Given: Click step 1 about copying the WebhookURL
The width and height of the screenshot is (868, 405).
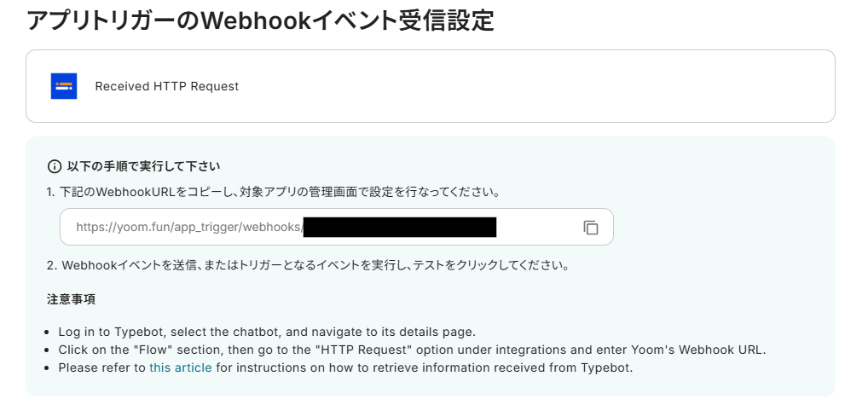Looking at the screenshot, I should [273, 192].
